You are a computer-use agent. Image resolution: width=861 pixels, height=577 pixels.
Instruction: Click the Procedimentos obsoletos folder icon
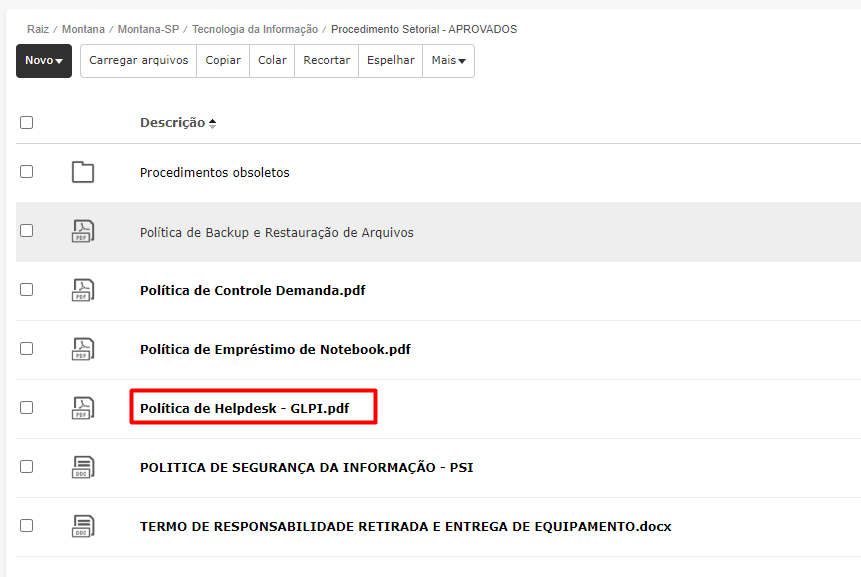pos(83,172)
